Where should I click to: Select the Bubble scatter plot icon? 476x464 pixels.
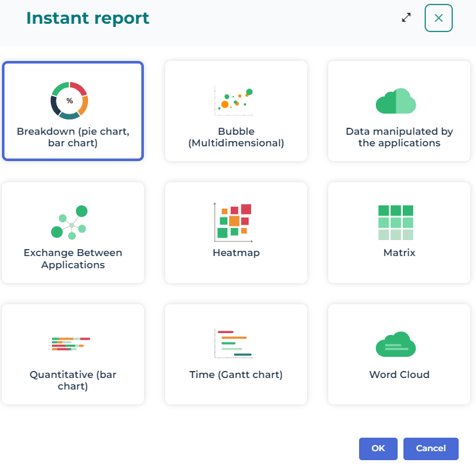pyautogui.click(x=235, y=101)
